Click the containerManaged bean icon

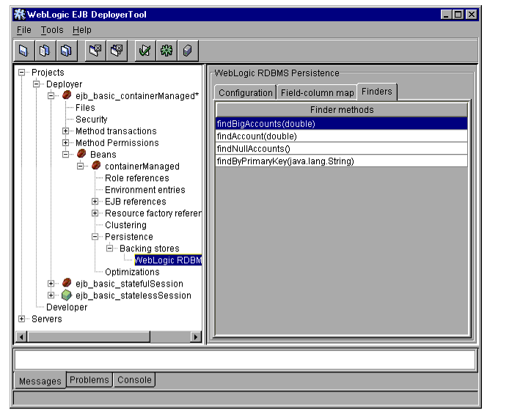coord(96,166)
